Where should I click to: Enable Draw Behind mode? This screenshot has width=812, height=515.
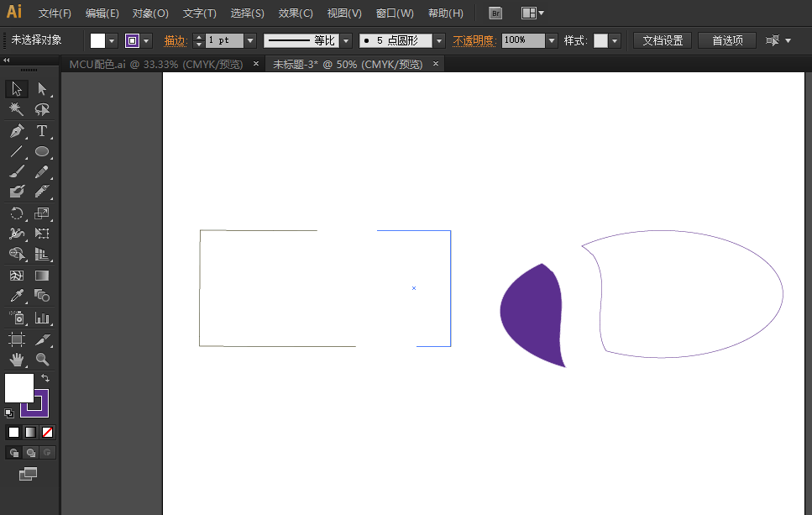click(x=30, y=453)
